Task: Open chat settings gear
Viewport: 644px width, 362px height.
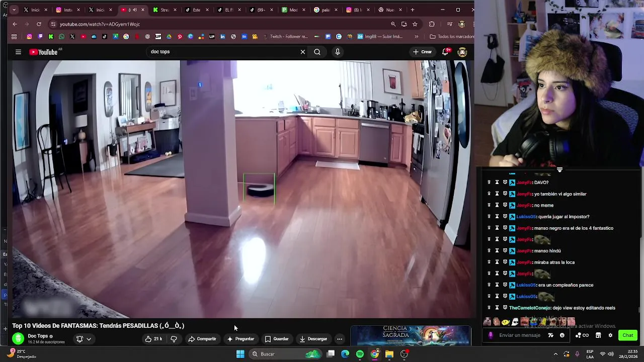Action: click(610, 335)
